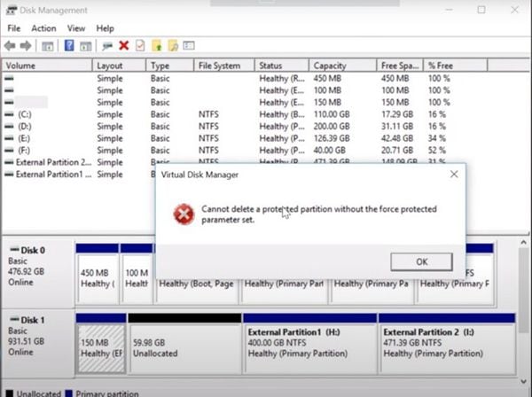Sort by the File System column header
Image resolution: width=532 pixels, height=397 pixels.
click(x=224, y=66)
